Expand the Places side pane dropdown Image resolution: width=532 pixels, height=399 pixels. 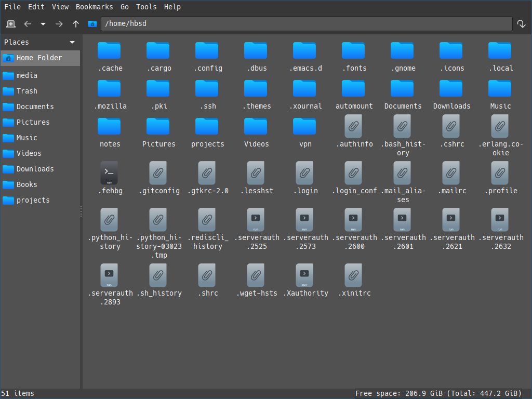coord(72,42)
